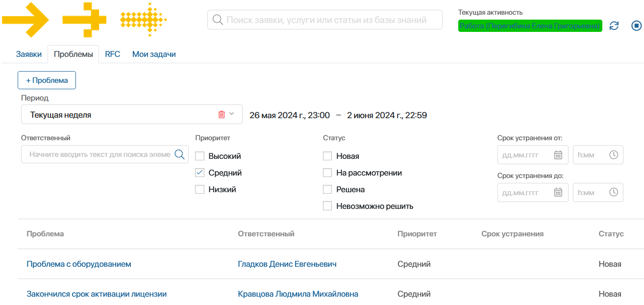Focus Срок устранения до time field
644x305 pixels.
[x=598, y=193]
